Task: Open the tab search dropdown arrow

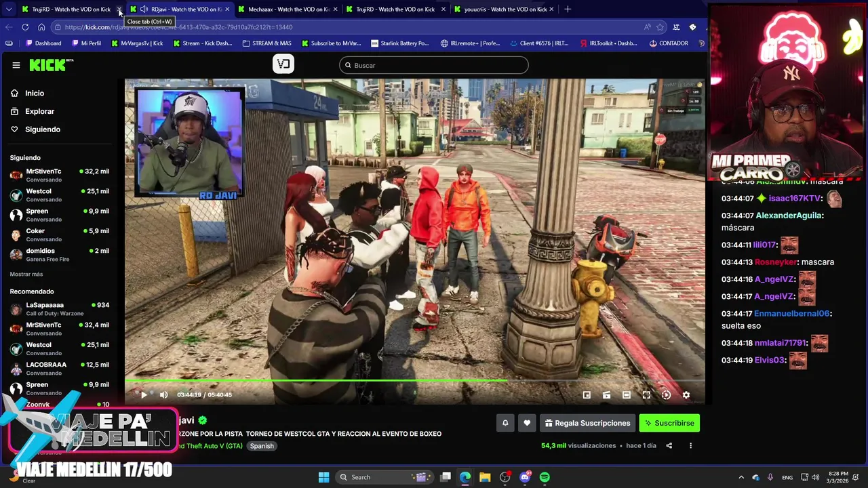Action: tap(8, 9)
